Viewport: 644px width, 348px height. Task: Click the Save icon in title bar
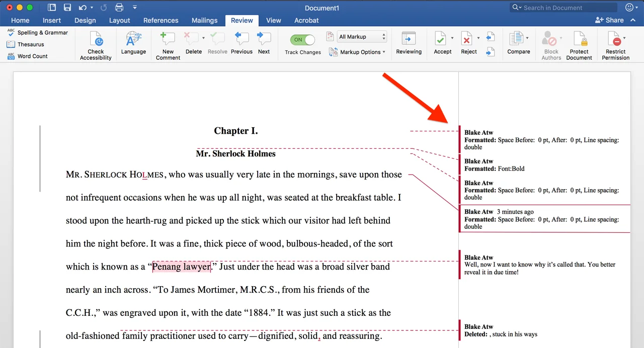[x=67, y=8]
